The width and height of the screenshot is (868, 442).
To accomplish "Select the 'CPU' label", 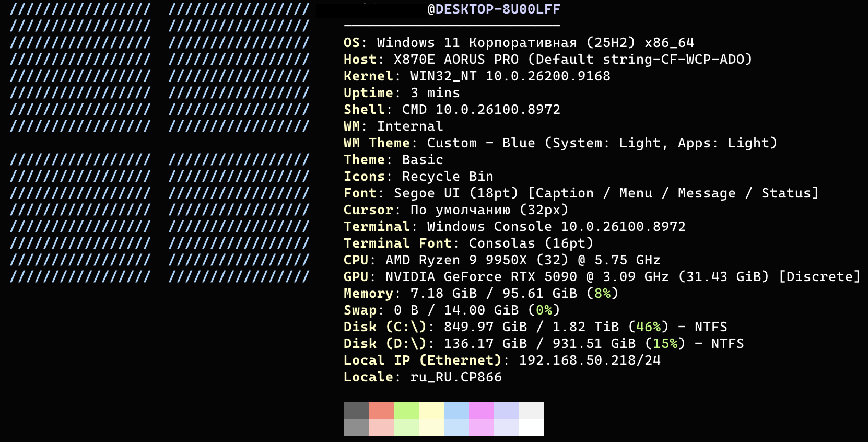I will tap(356, 260).
